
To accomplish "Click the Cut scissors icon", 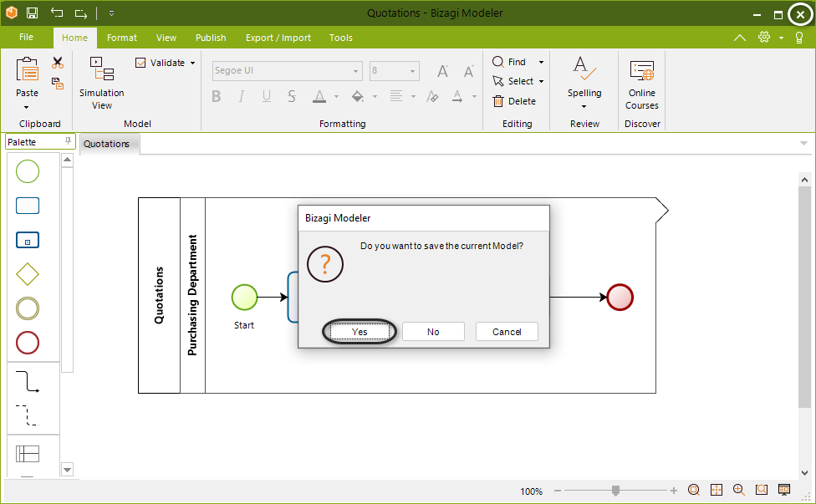I will pyautogui.click(x=58, y=63).
